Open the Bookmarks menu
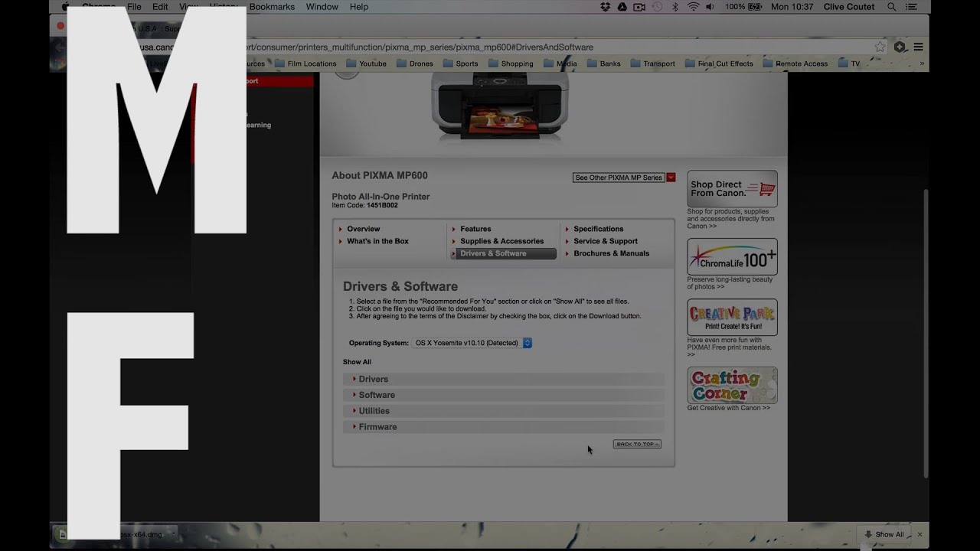Screen dimensions: 980x551 [272, 7]
